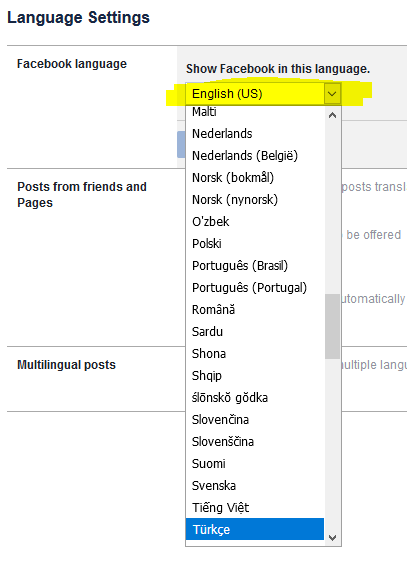
Task: Choose O'zbek language
Action: [x=255, y=222]
